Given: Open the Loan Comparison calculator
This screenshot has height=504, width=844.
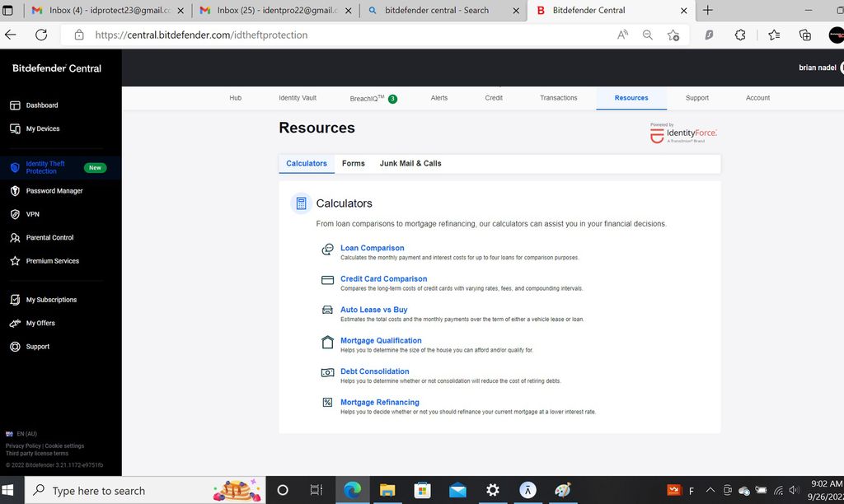Looking at the screenshot, I should (372, 247).
